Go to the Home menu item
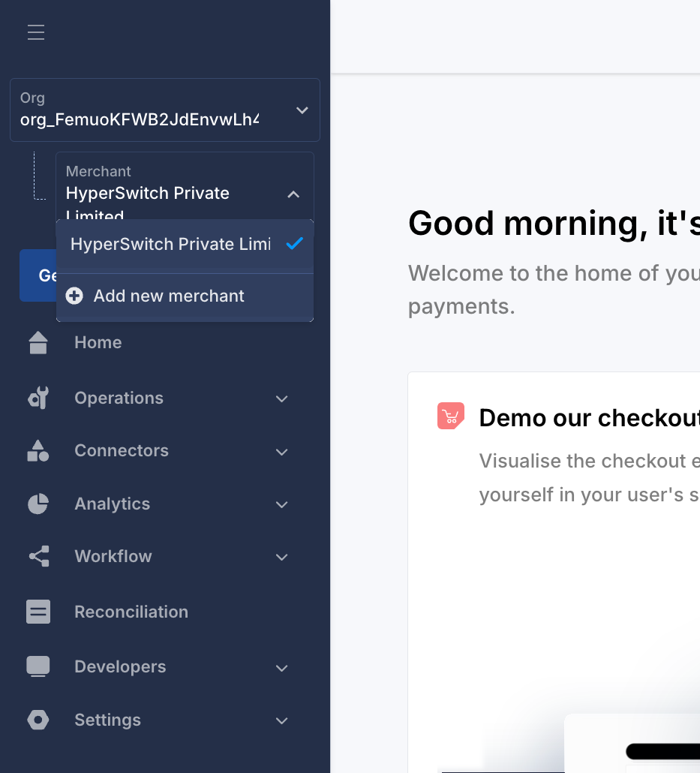 [98, 342]
